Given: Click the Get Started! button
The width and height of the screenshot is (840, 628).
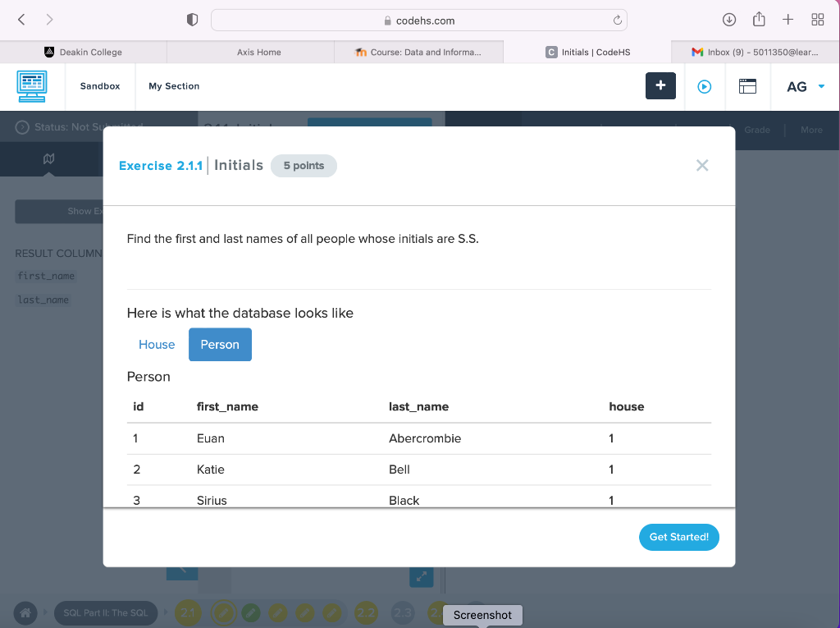Looking at the screenshot, I should [678, 537].
